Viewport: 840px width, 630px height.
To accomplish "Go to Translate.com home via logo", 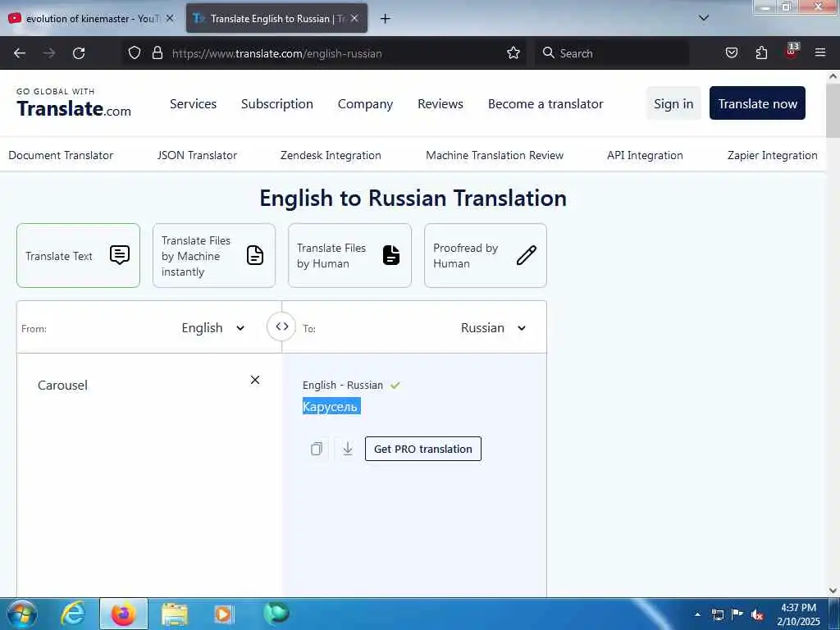I will tap(74, 103).
